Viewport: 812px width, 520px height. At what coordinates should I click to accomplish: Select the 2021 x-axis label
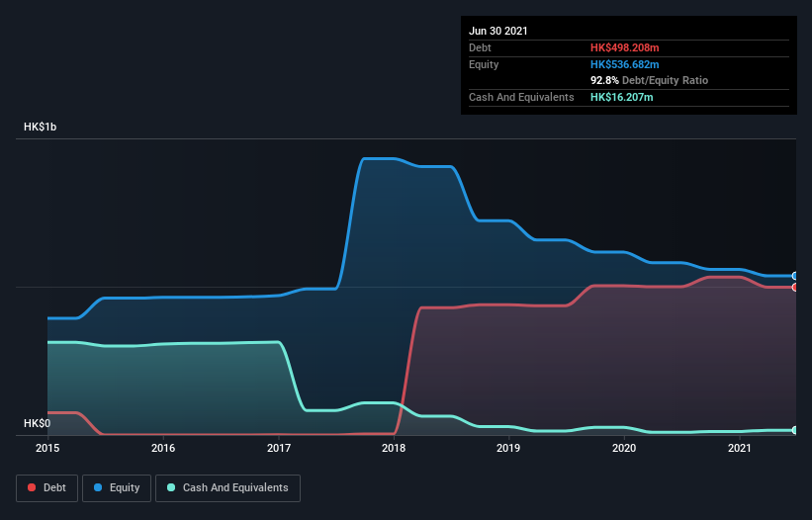740,448
